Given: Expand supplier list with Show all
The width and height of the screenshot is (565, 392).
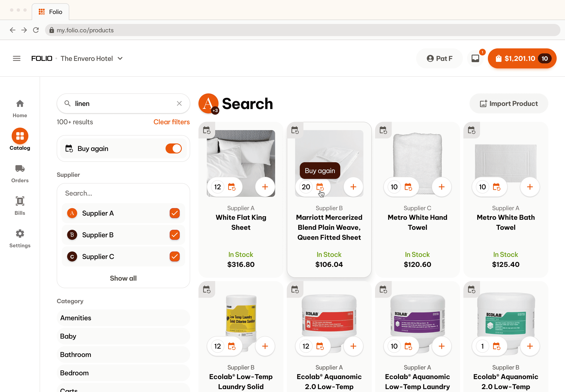Looking at the screenshot, I should [x=123, y=278].
